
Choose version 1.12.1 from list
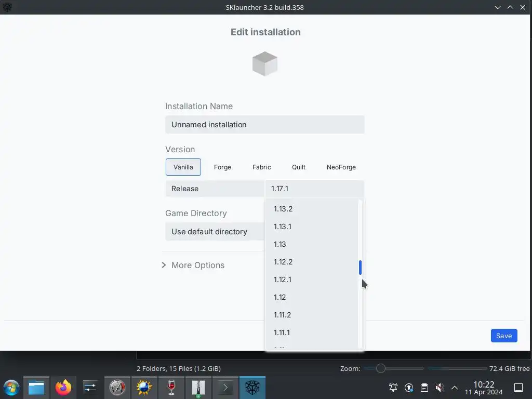312,279
